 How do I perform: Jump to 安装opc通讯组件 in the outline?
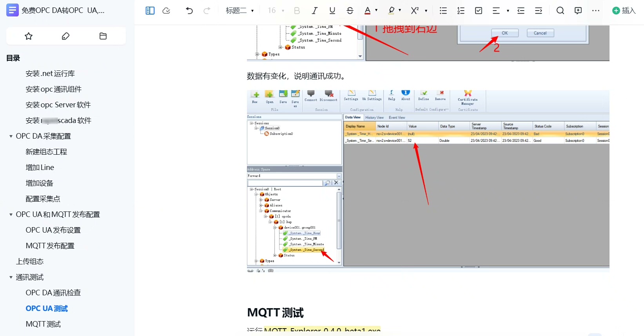pyautogui.click(x=54, y=89)
